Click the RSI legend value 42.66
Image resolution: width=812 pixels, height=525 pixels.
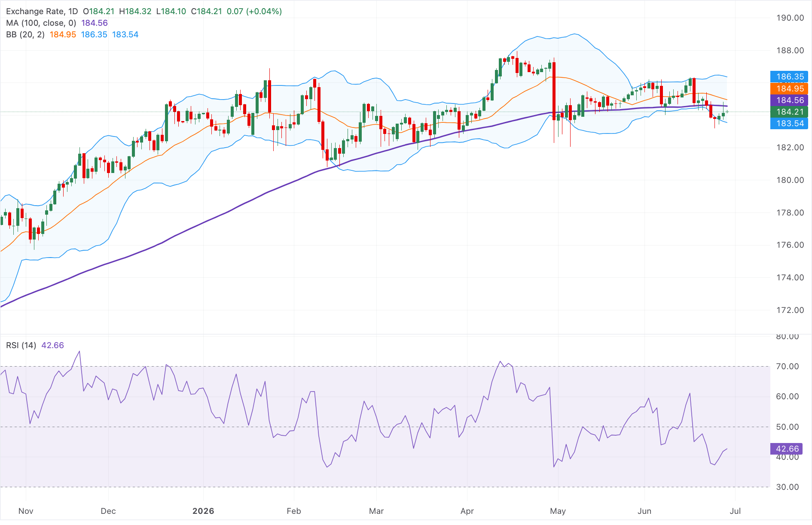point(52,346)
